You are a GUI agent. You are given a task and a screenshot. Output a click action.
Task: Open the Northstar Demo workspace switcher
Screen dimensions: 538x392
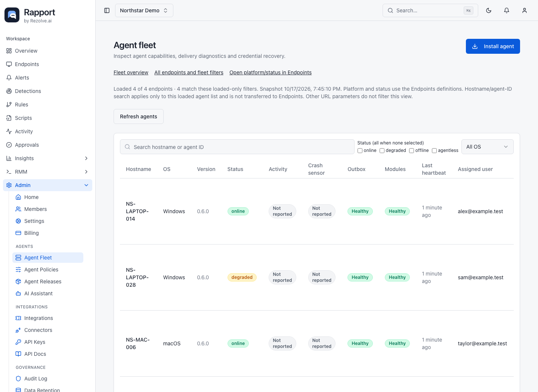click(144, 10)
